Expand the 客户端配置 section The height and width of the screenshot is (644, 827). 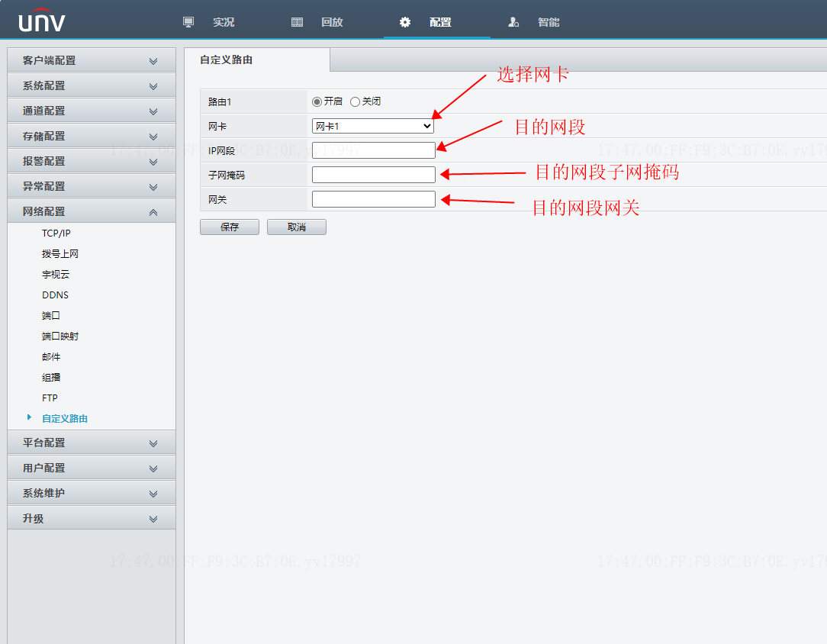pos(92,60)
